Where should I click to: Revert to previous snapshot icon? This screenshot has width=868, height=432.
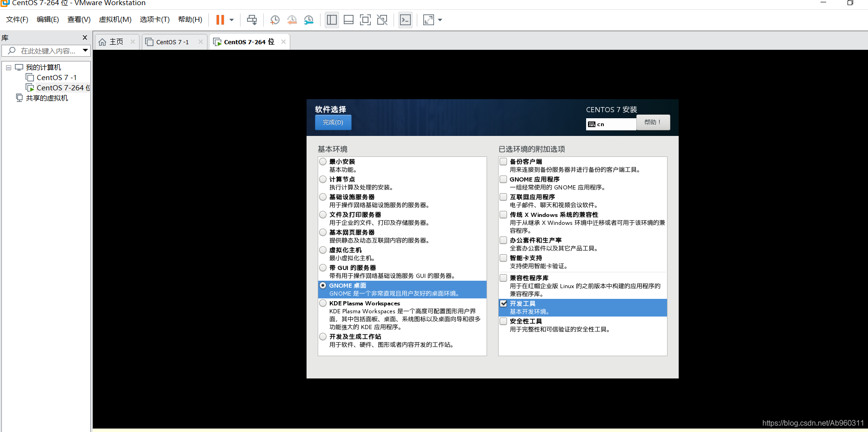292,20
